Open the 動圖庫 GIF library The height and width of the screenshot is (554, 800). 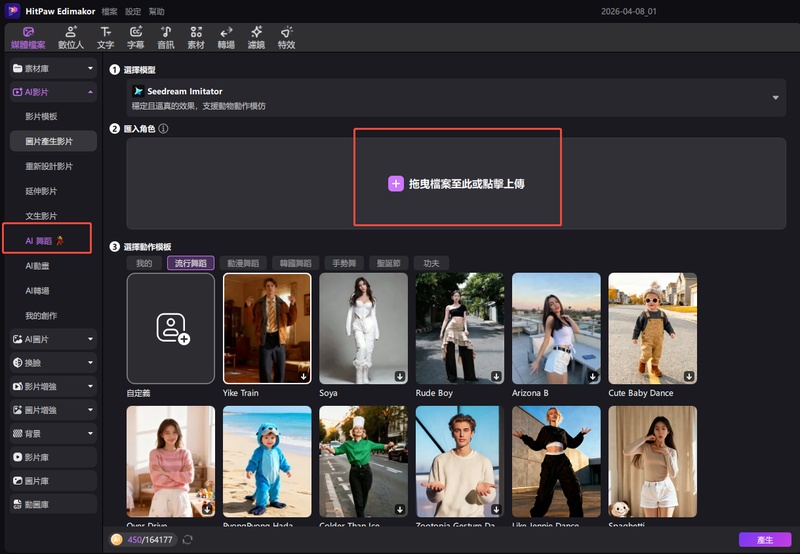pyautogui.click(x=53, y=504)
